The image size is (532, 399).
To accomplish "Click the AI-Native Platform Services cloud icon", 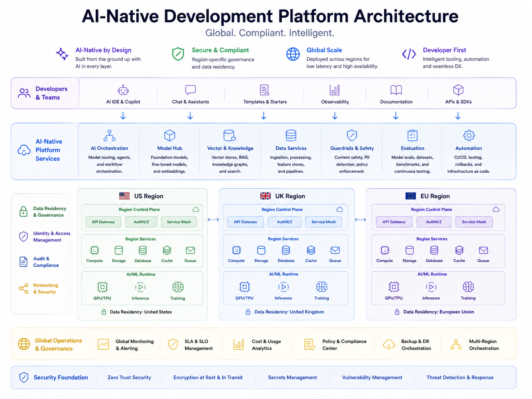I will pos(24,150).
